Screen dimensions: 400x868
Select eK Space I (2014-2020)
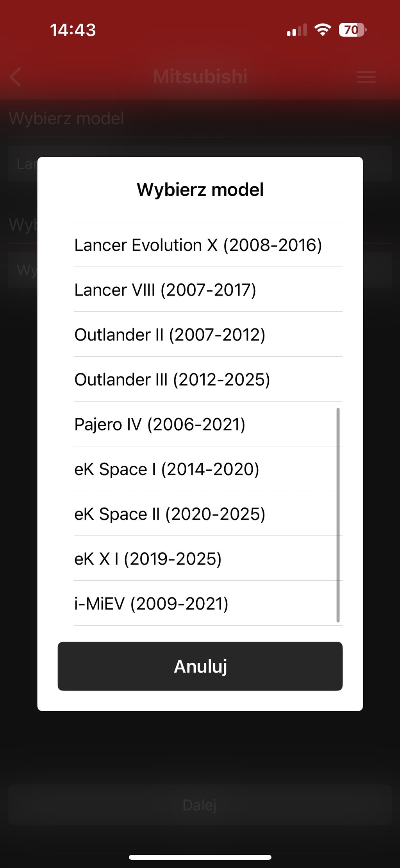208,469
